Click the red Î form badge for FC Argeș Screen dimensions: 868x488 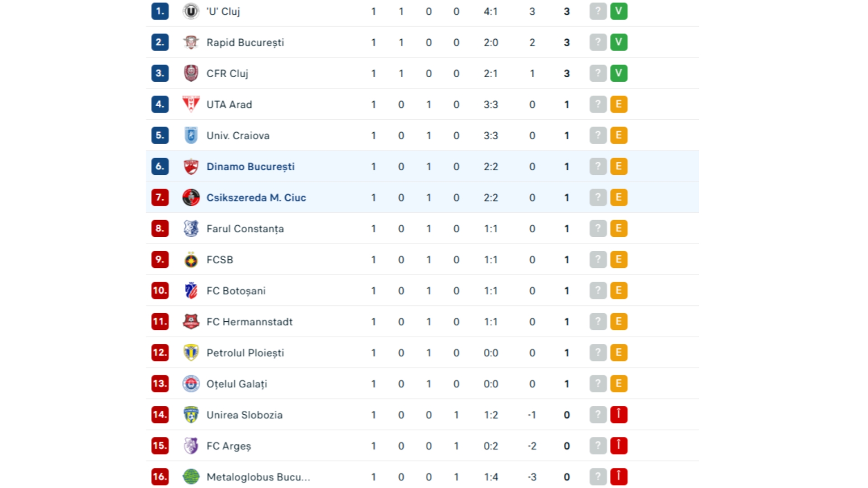coord(618,446)
